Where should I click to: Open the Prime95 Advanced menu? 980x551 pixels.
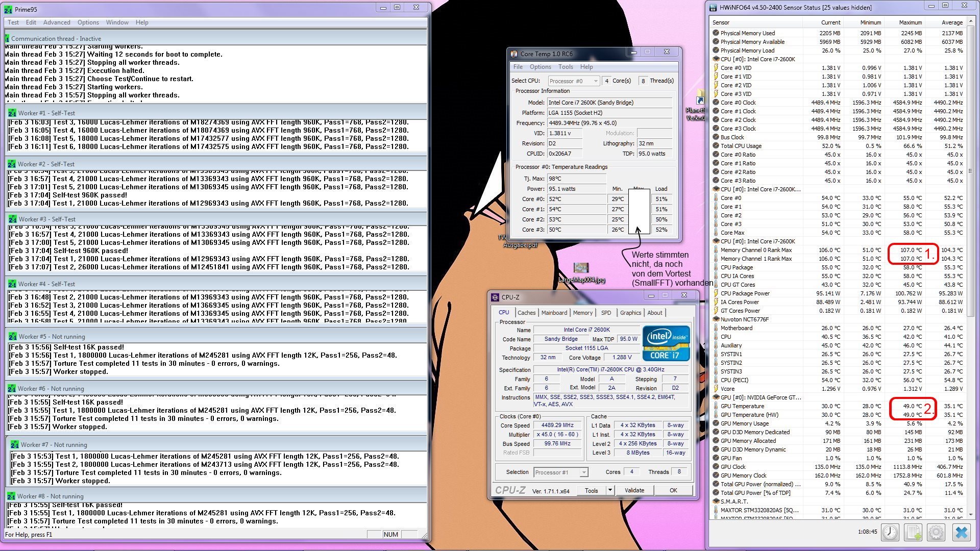pos(57,22)
